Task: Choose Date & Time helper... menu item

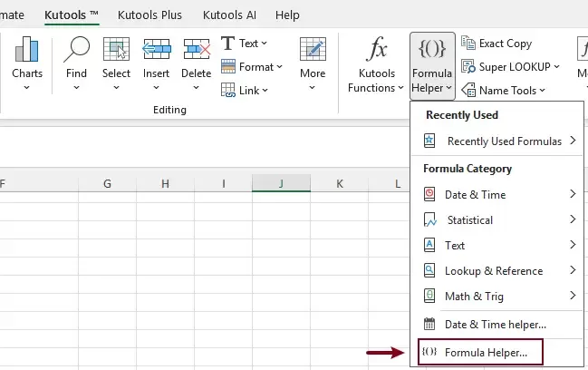Action: [496, 325]
